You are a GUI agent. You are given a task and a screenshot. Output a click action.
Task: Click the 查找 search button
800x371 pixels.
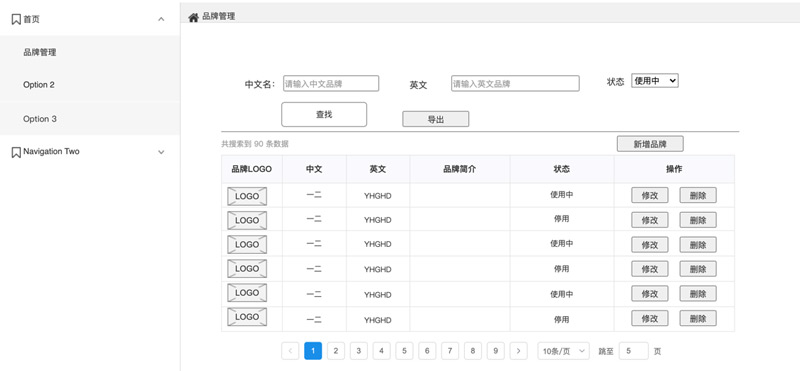(324, 114)
